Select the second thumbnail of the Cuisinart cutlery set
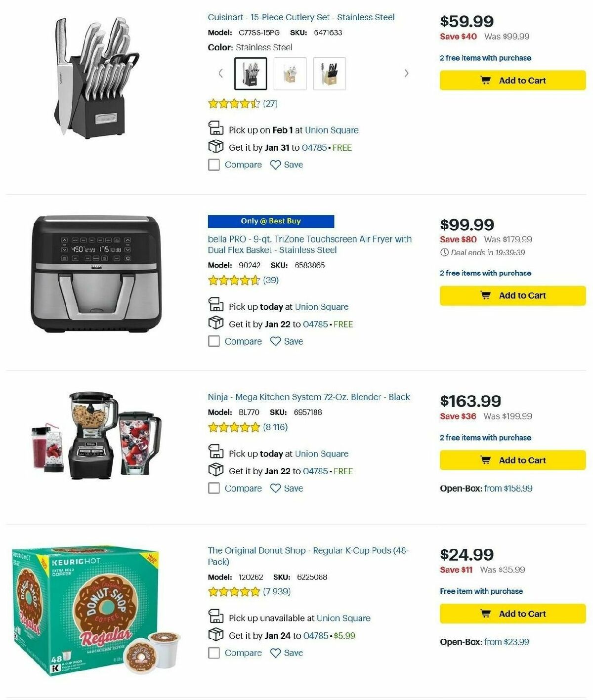 291,73
